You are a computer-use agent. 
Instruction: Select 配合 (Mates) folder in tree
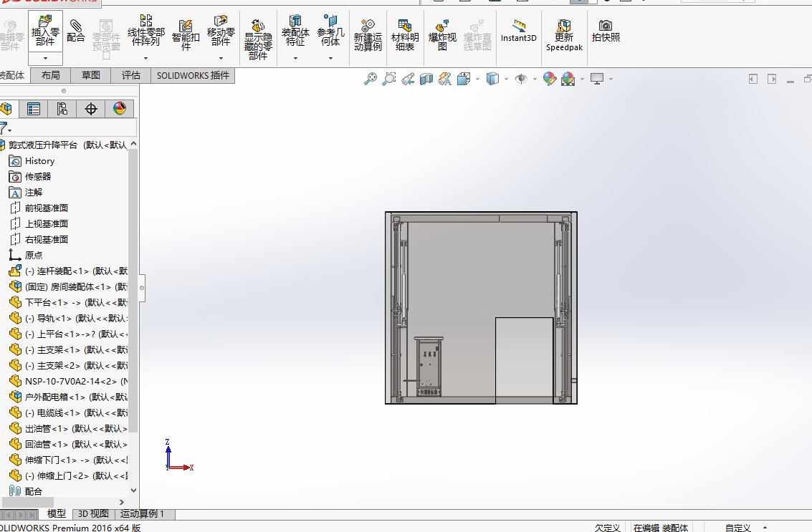tap(26, 491)
